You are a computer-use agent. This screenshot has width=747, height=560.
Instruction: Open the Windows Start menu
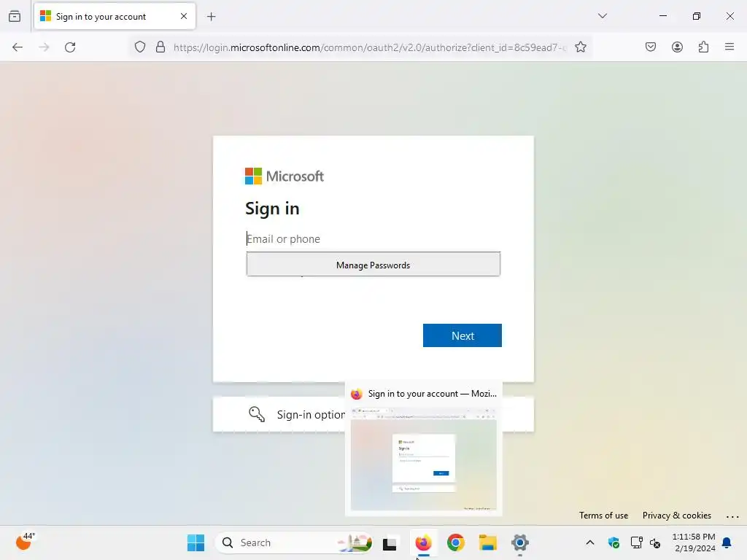pos(196,542)
